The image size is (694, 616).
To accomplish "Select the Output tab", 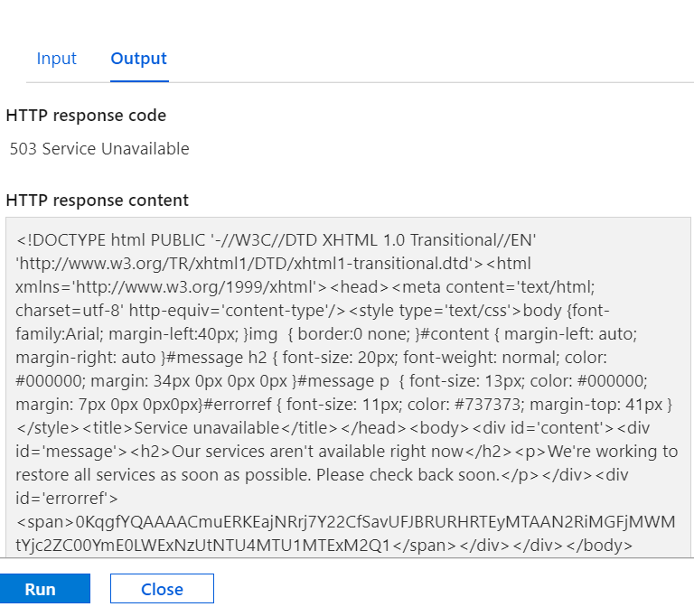I will (x=138, y=59).
